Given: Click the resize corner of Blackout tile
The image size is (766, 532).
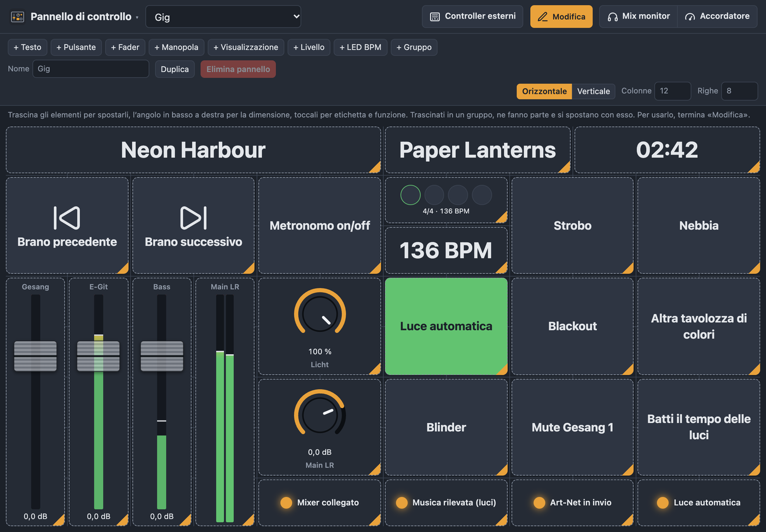Looking at the screenshot, I should pos(628,369).
